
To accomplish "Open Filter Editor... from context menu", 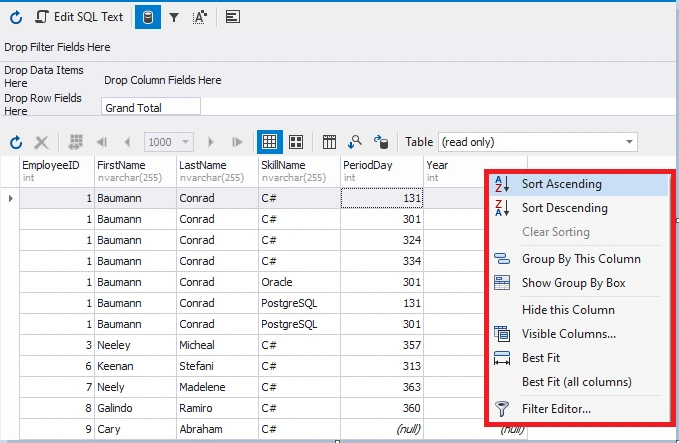I will 579,409.
